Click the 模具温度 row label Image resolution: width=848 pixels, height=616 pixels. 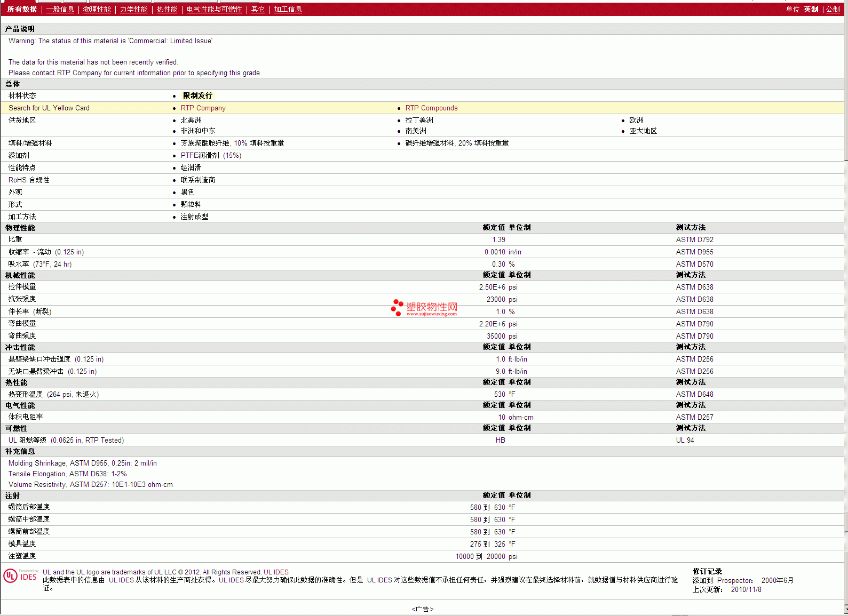[x=22, y=544]
